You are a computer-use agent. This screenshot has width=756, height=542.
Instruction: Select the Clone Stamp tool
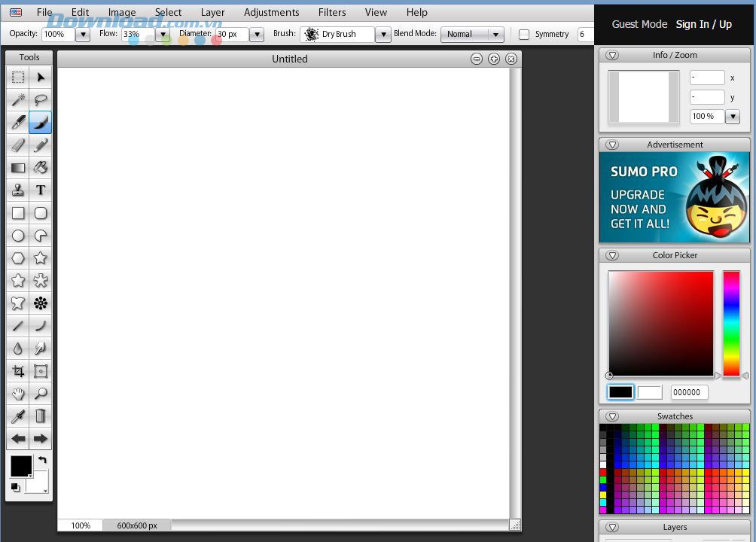18,190
